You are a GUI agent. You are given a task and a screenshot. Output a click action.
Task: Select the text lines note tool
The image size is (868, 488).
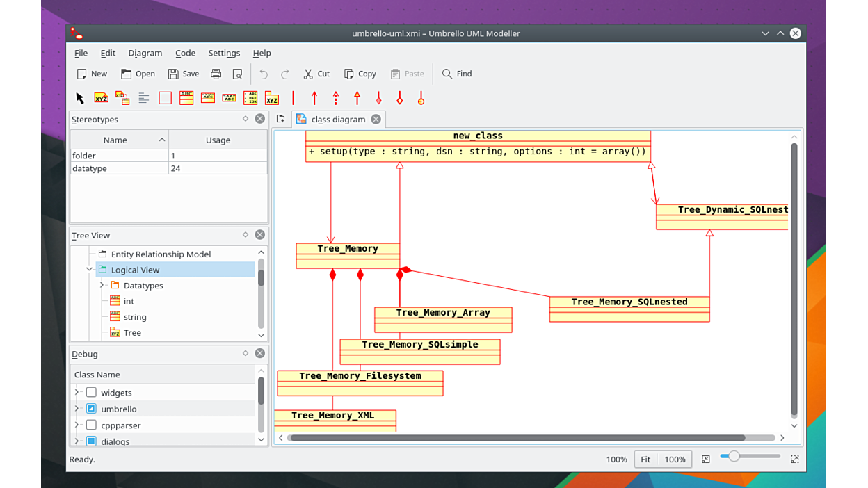point(144,99)
